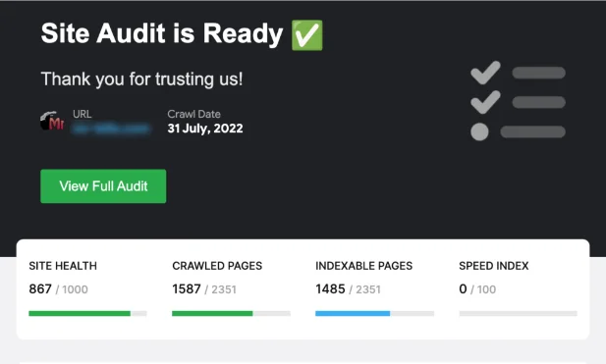The image size is (606, 364).
Task: Click the first gray bar in checklist illustration
Action: pos(539,73)
